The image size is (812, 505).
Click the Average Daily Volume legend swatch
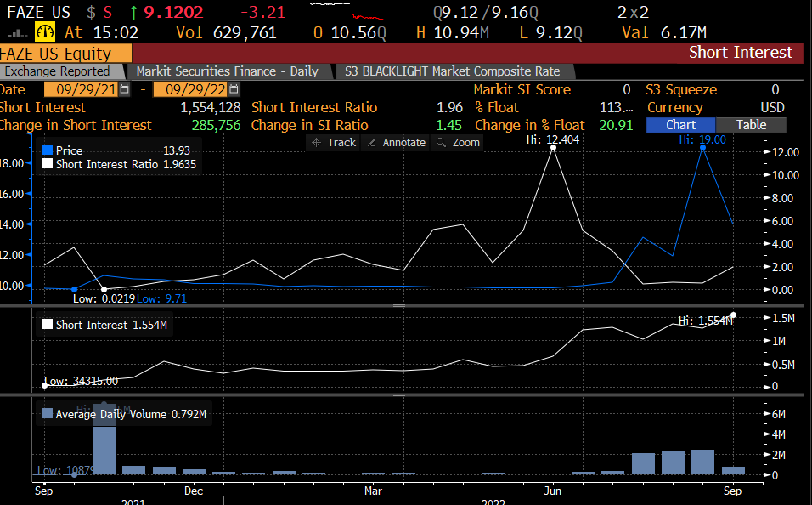tap(48, 414)
